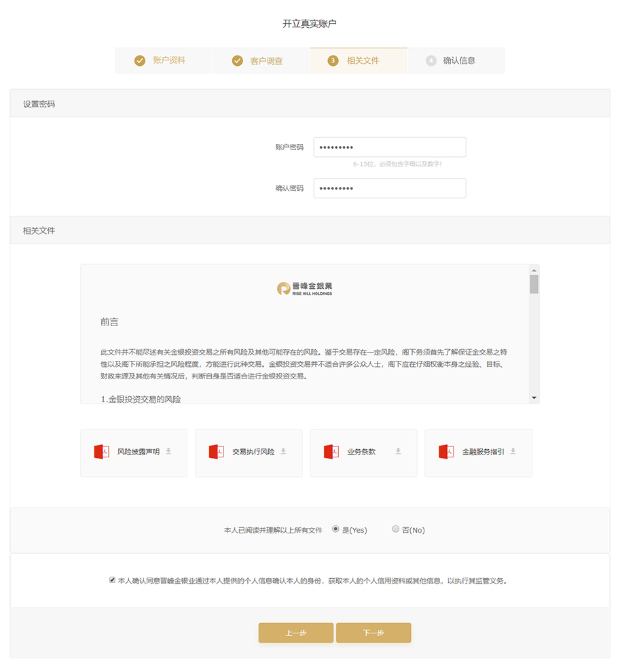Select the 否(No) radio button
The image size is (620, 672).
pos(395,529)
